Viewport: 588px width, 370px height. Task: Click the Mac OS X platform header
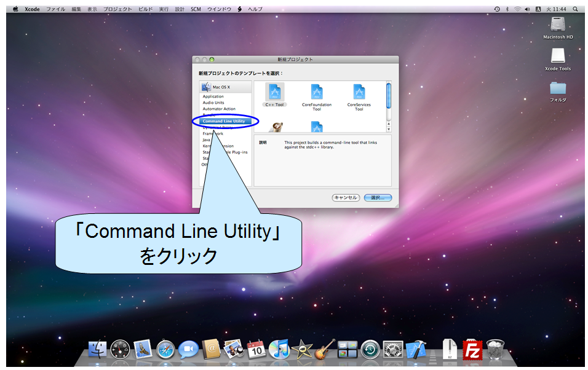click(x=225, y=87)
